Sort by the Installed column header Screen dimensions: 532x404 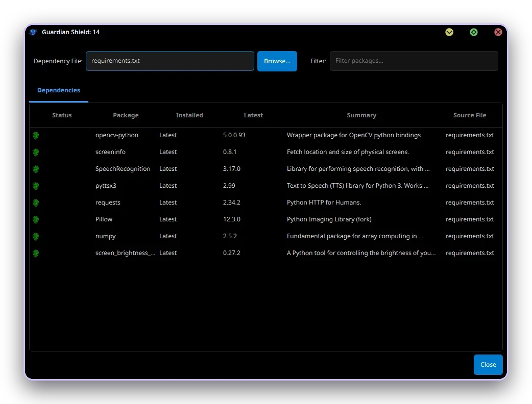[189, 115]
